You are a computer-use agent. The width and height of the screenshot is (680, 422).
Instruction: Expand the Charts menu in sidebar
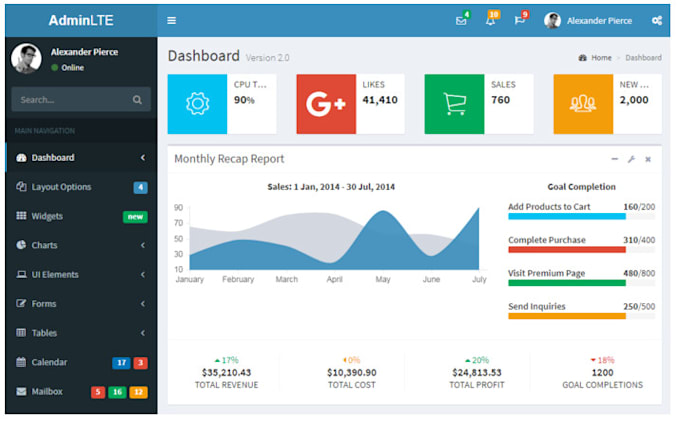click(81, 245)
